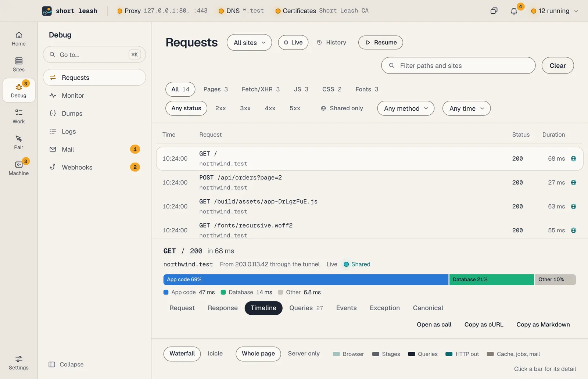Open Mail in Debug menu
The width and height of the screenshot is (588, 379).
pos(94,149)
